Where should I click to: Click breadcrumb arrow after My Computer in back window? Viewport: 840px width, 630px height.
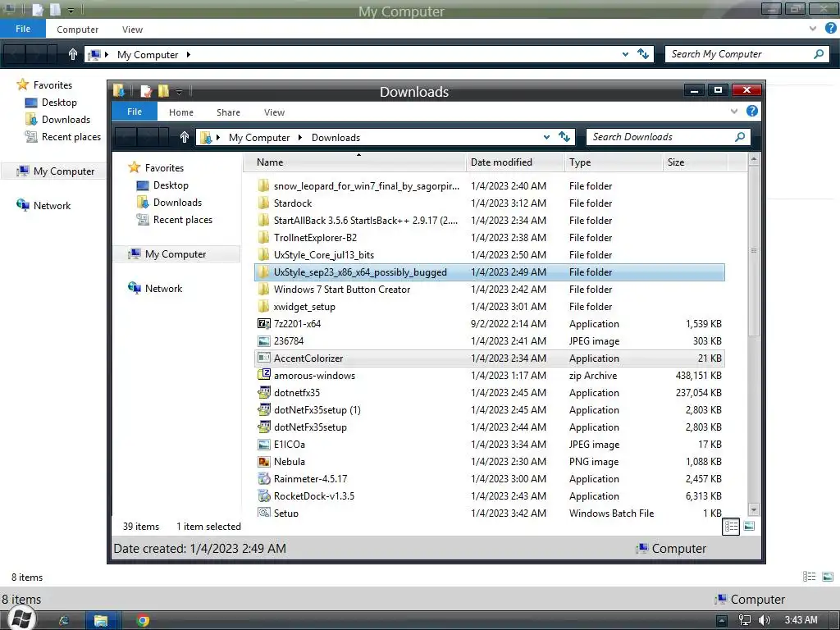click(x=189, y=55)
